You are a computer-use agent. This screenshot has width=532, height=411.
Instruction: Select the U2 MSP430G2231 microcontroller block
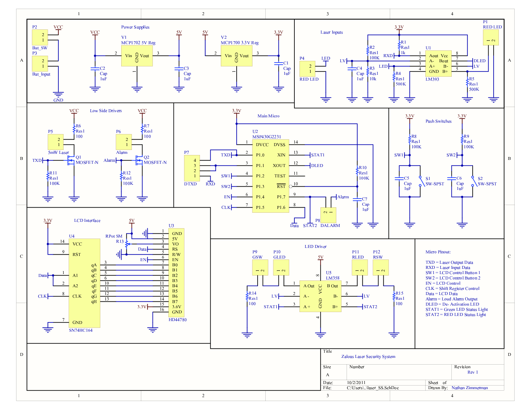pyautogui.click(x=271, y=176)
